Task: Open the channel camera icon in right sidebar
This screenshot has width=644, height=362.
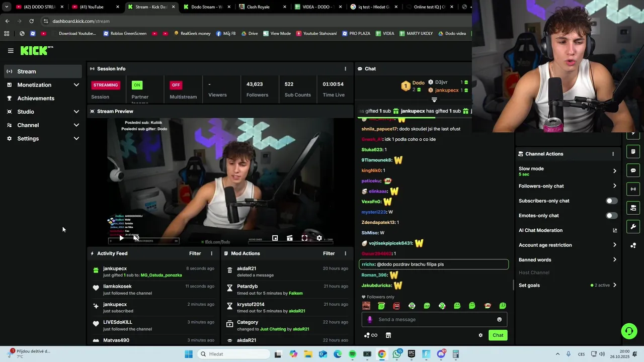Action: pyautogui.click(x=633, y=208)
